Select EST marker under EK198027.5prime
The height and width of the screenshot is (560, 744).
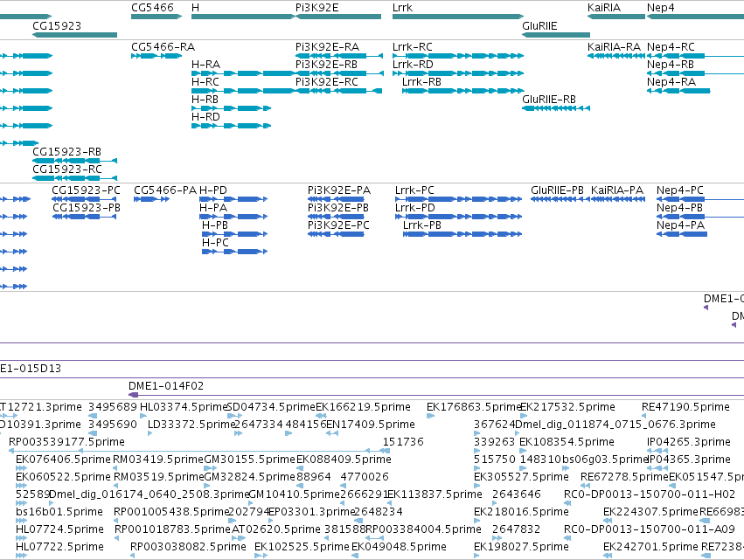[476, 556]
